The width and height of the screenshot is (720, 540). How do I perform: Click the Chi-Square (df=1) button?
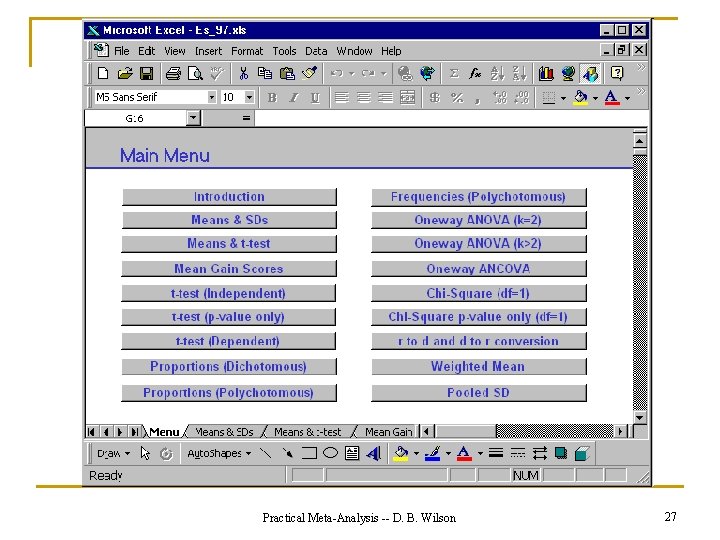(478, 293)
